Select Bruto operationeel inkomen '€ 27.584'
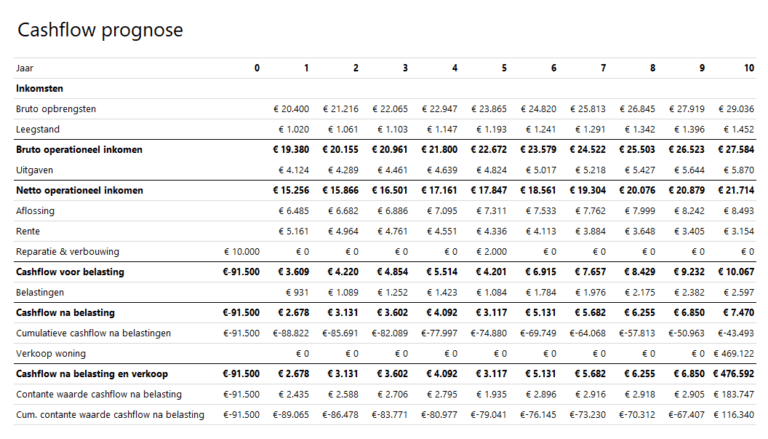Image resolution: width=768 pixels, height=439 pixels. pyautogui.click(x=736, y=150)
